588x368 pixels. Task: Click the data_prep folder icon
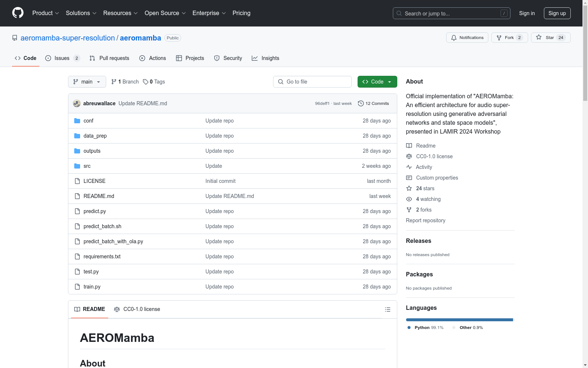77,136
